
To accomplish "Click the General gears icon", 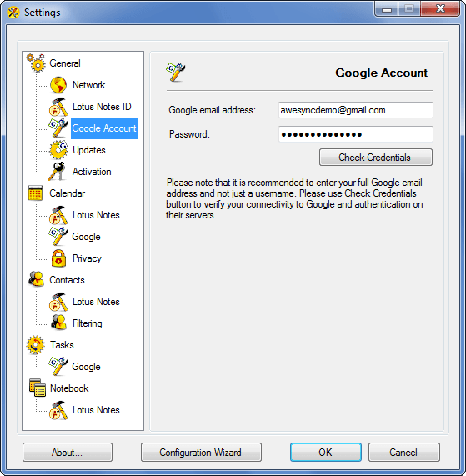I will 36,63.
